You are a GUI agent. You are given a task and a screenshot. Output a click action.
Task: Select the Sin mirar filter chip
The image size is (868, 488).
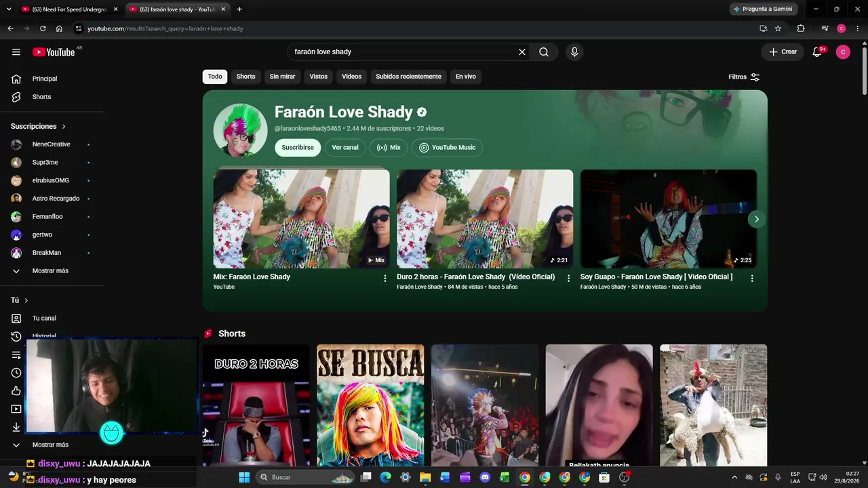click(282, 77)
